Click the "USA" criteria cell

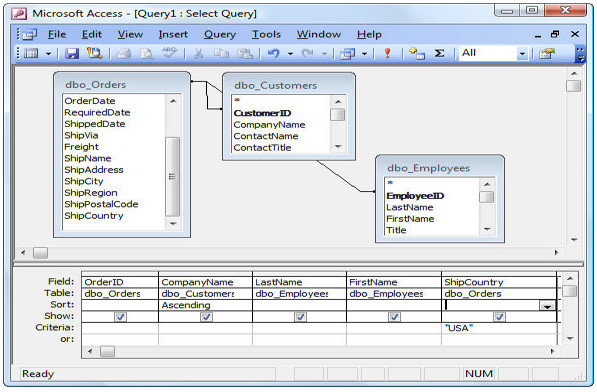(x=499, y=328)
